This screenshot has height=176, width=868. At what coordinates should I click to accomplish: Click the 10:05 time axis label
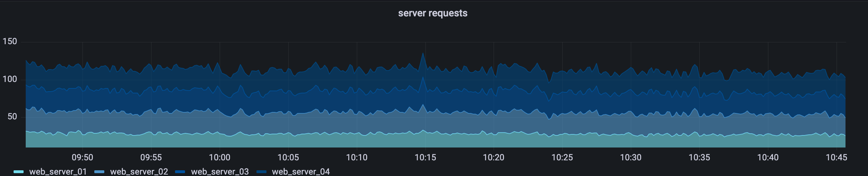pyautogui.click(x=288, y=157)
